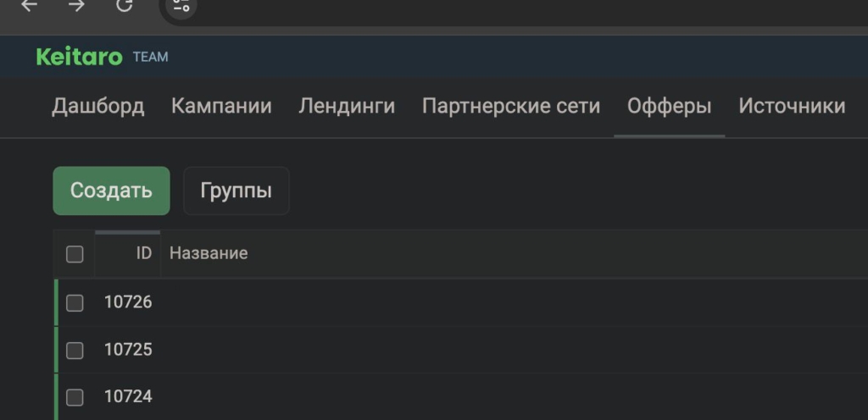Image resolution: width=868 pixels, height=420 pixels.
Task: Open the offer row with ID 10726
Action: [128, 302]
